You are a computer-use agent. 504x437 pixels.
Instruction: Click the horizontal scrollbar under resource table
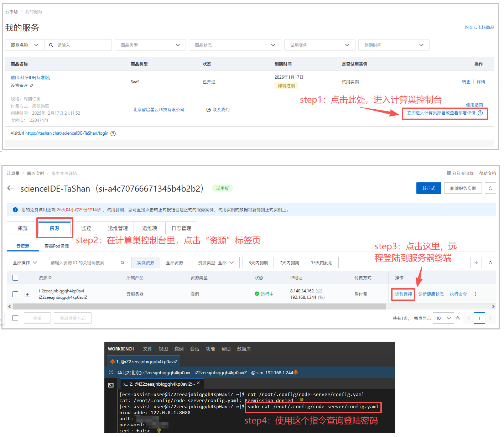pos(199,306)
